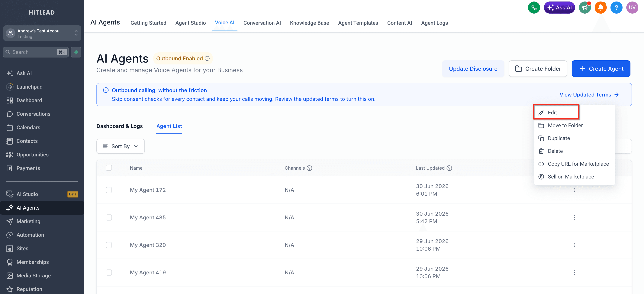Image resolution: width=644 pixels, height=294 pixels.
Task: Switch to the Getting Started tab
Action: point(148,23)
